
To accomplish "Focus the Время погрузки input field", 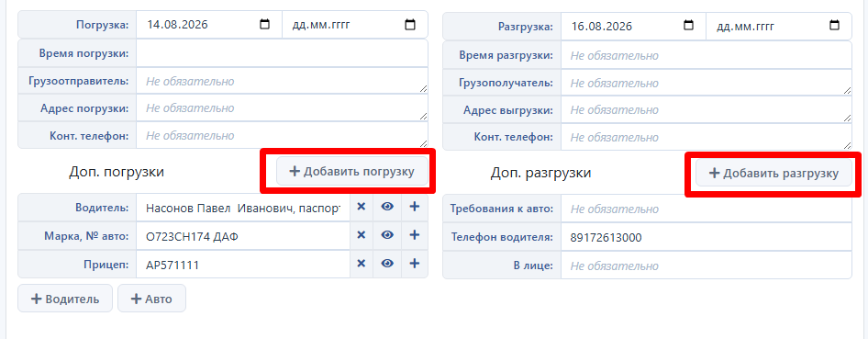I will point(282,53).
